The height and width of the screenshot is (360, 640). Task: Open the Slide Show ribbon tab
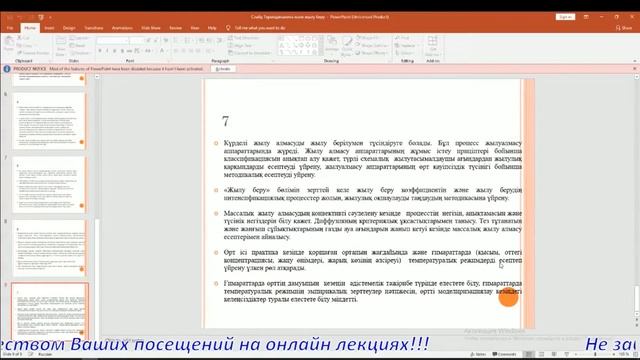point(151,28)
